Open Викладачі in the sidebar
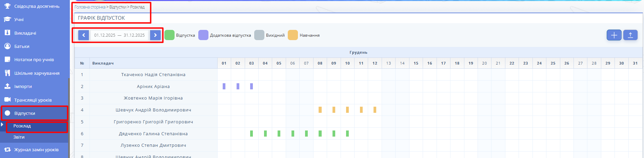 (x=25, y=33)
